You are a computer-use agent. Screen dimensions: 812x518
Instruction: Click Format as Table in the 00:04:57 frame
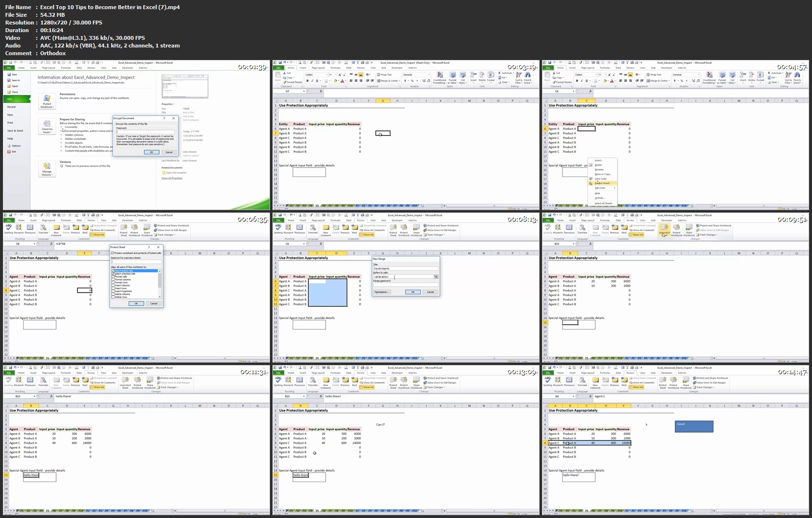(722, 78)
